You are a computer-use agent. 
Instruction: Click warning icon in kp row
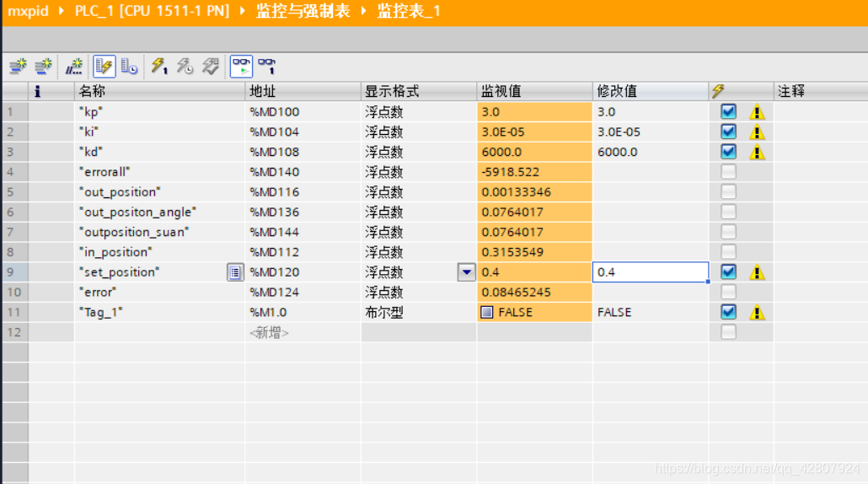coord(757,112)
